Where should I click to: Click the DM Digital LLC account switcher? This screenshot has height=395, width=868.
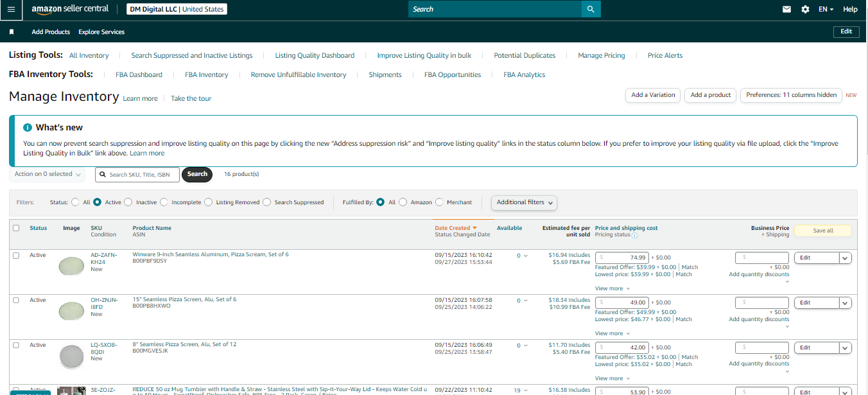tap(175, 10)
